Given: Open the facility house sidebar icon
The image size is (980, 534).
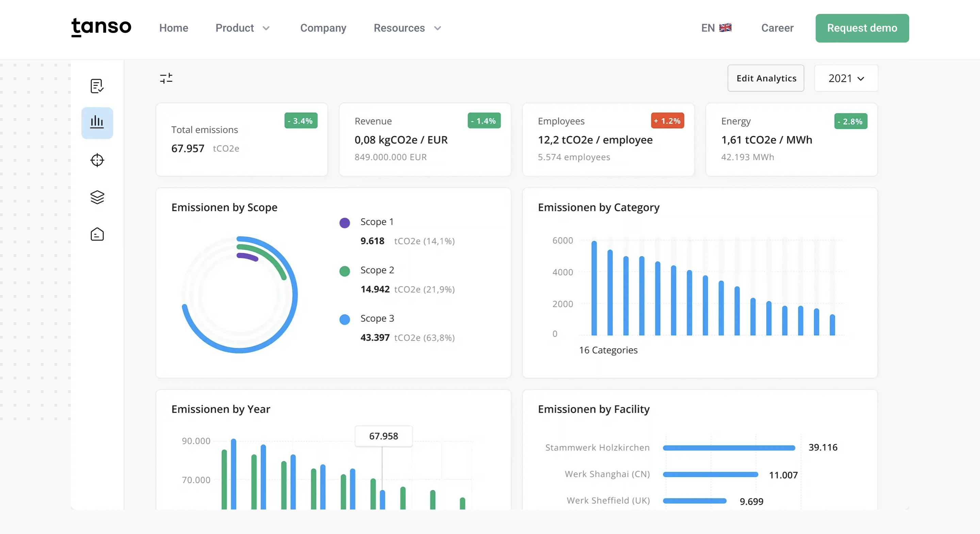Looking at the screenshot, I should coord(97,234).
